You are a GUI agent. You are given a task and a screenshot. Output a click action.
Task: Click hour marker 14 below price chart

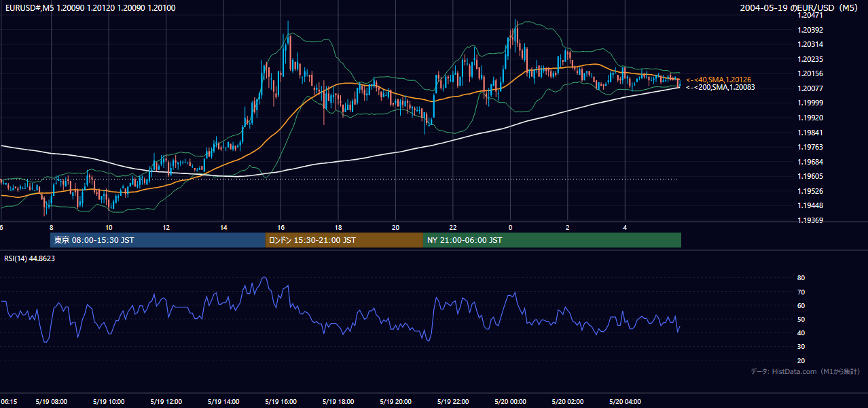point(223,227)
